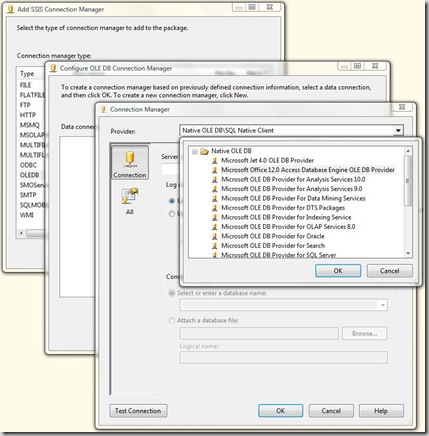The image size is (429, 436).
Task: Select OLEDB type in Add SSIS Connection Manager
Action: pyautogui.click(x=29, y=175)
